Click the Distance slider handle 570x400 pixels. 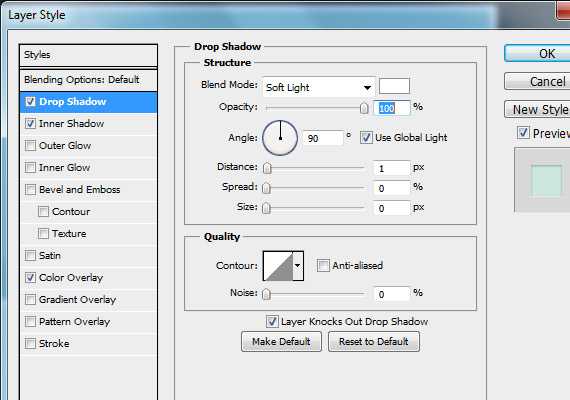[x=267, y=168]
